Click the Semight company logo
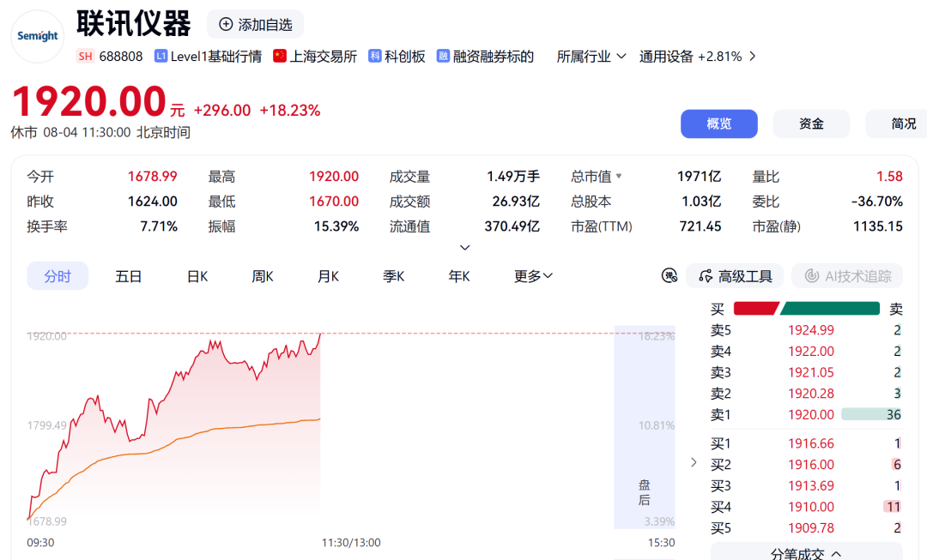 click(x=37, y=36)
